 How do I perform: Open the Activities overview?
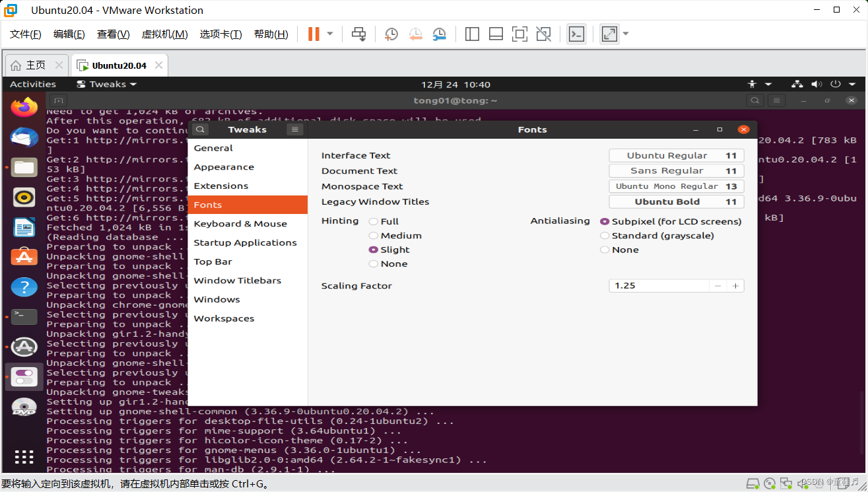(x=33, y=84)
